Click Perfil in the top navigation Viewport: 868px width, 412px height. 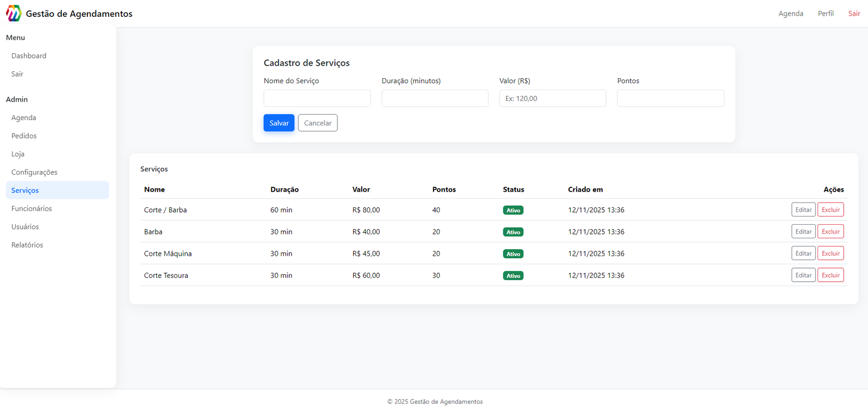[825, 14]
